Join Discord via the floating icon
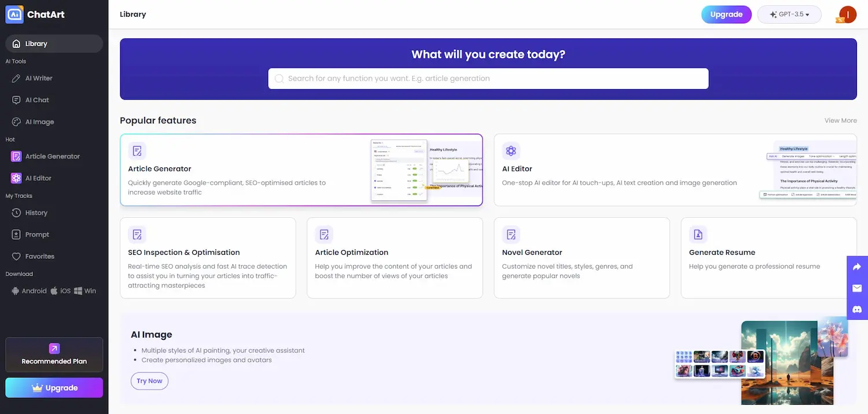The image size is (868, 414). pyautogui.click(x=857, y=310)
